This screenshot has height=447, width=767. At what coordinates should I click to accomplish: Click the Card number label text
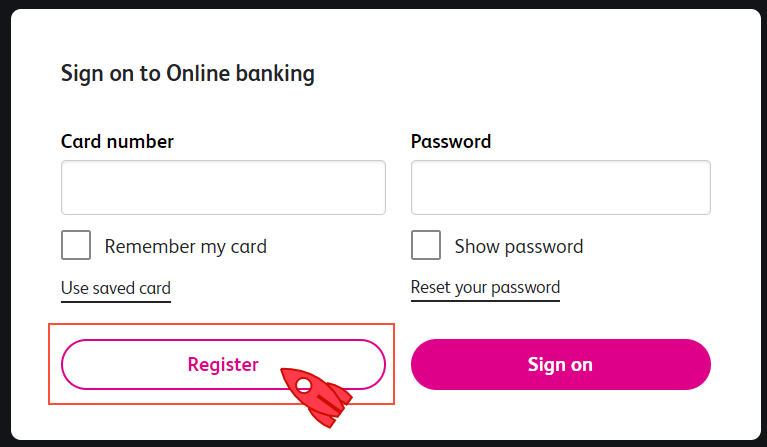pos(117,142)
